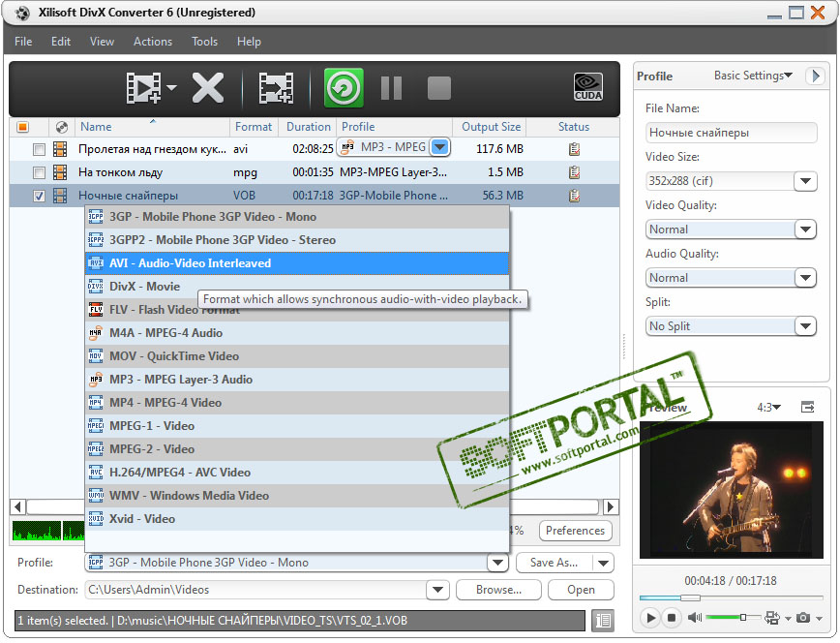This screenshot has height=643, width=840.
Task: Click the File Name input field
Action: coord(732,133)
